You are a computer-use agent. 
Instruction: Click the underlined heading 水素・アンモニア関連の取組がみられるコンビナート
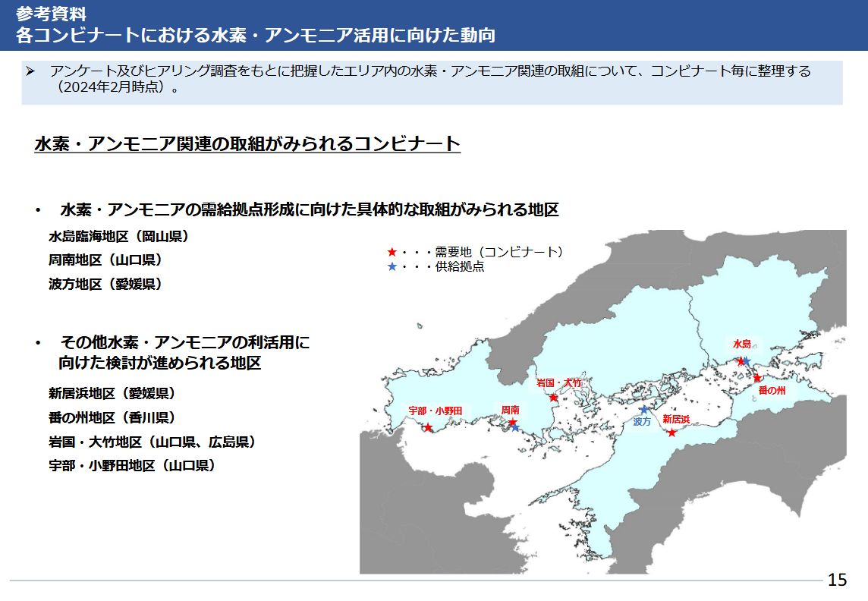tap(247, 143)
